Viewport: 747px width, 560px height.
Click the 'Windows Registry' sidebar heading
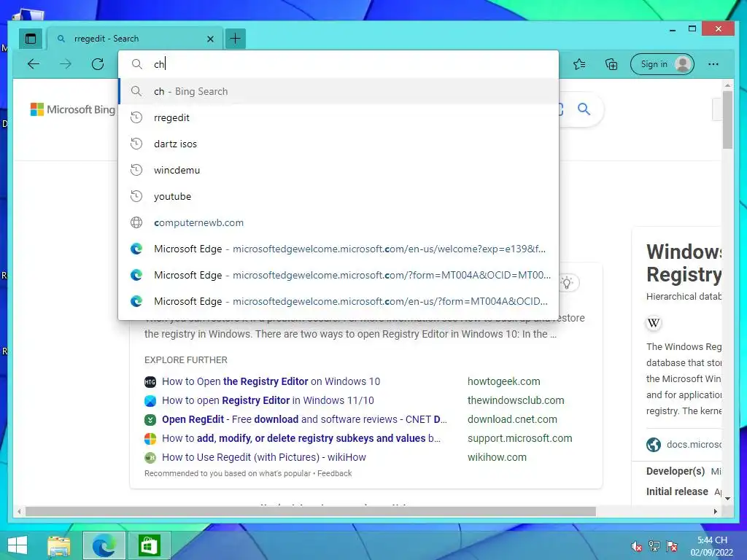684,262
